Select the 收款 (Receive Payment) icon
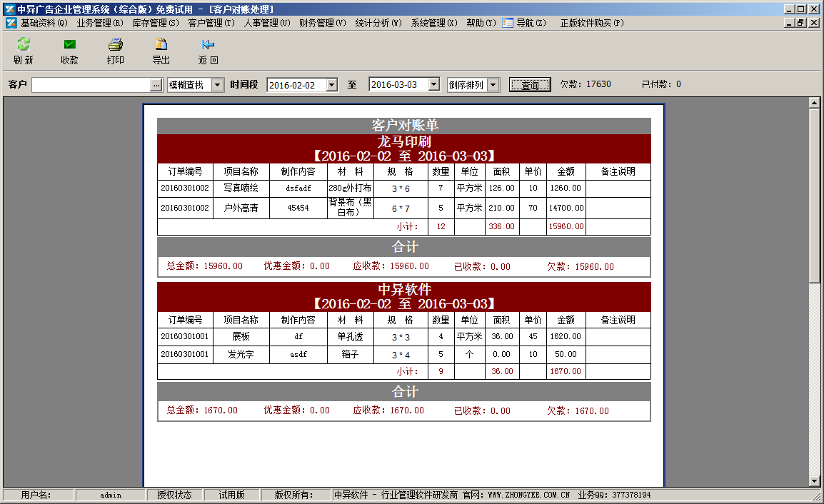This screenshot has height=504, width=824. tap(69, 51)
